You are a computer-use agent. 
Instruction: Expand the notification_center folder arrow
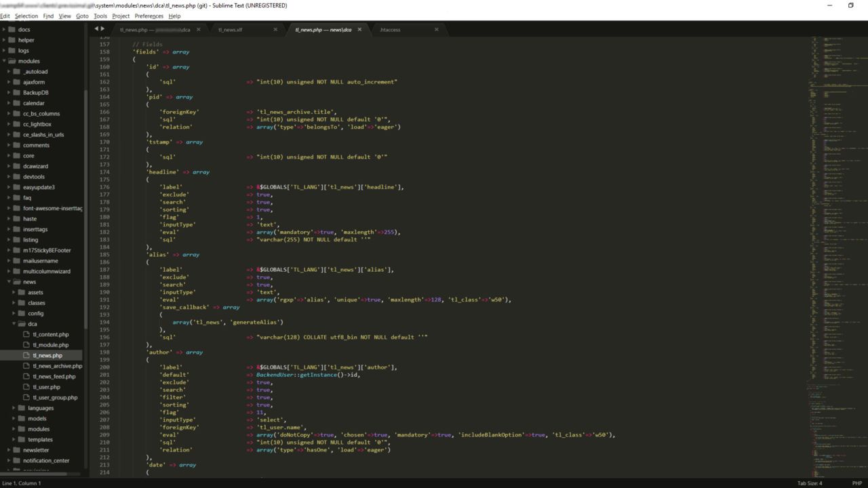(9, 460)
